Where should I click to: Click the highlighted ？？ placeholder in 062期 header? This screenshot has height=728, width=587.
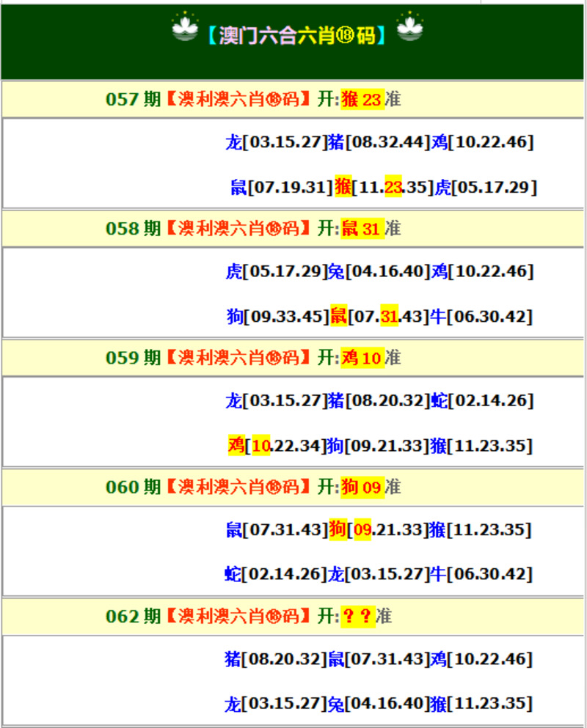click(x=358, y=617)
